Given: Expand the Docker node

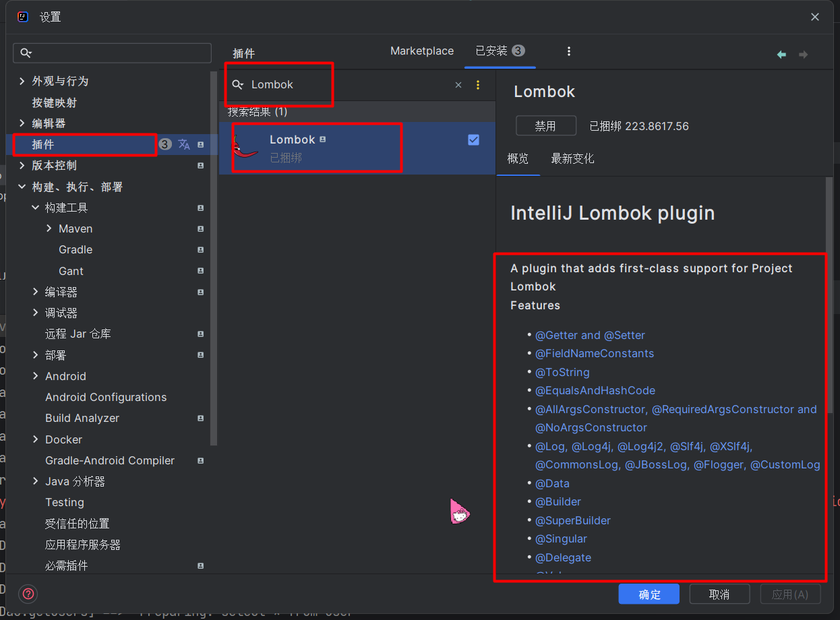Looking at the screenshot, I should coord(36,439).
